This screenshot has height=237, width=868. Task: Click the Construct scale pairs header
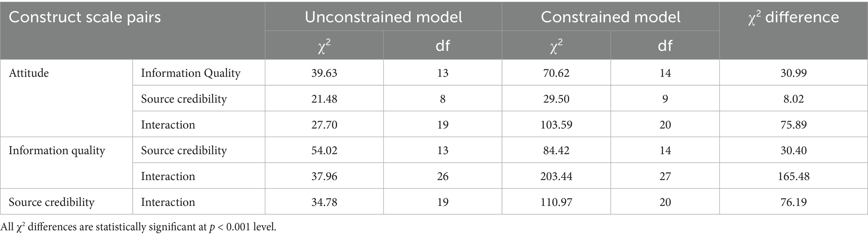[85, 17]
